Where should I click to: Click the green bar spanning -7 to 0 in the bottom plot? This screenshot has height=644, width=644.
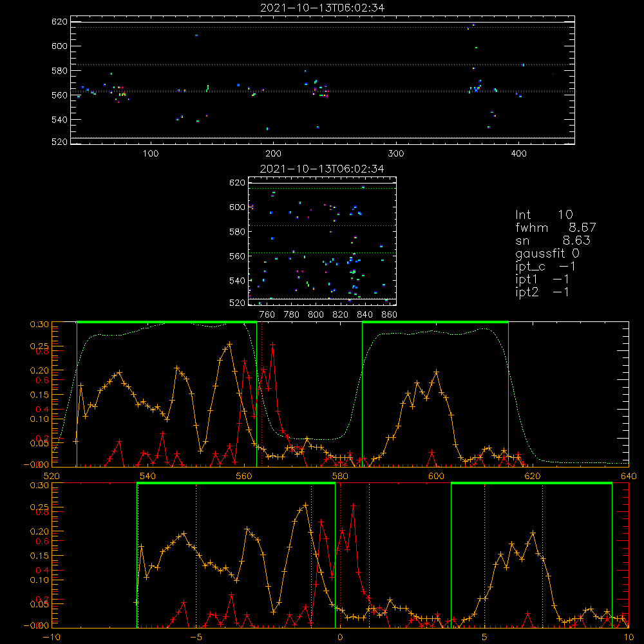[236, 483]
